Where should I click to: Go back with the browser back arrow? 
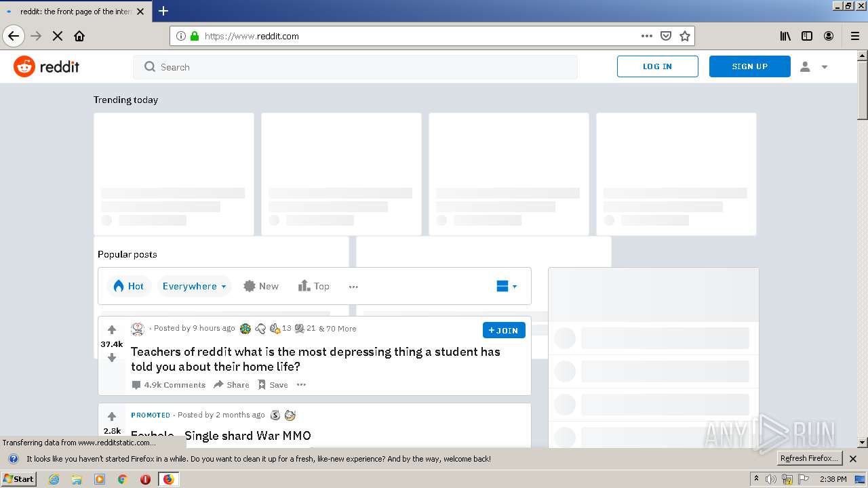coord(14,36)
